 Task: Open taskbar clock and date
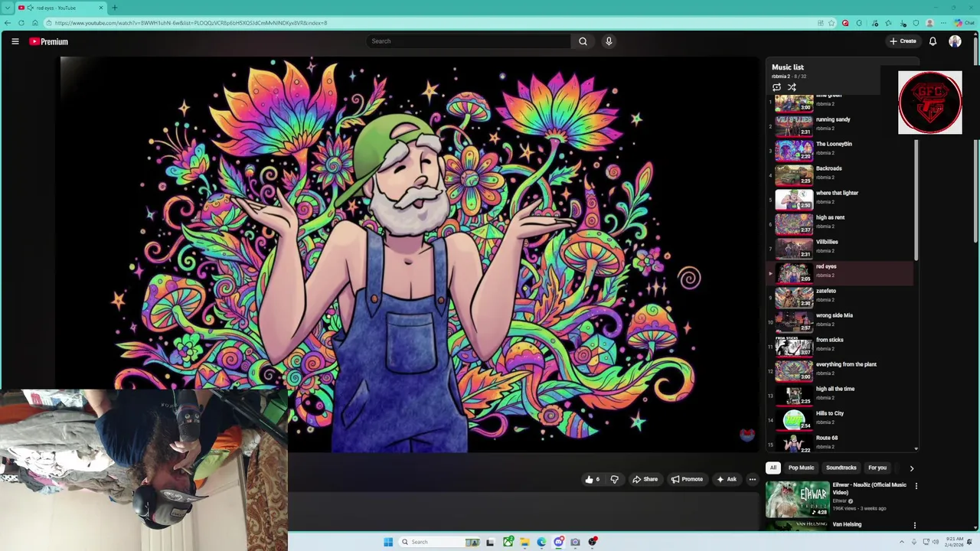(x=954, y=542)
